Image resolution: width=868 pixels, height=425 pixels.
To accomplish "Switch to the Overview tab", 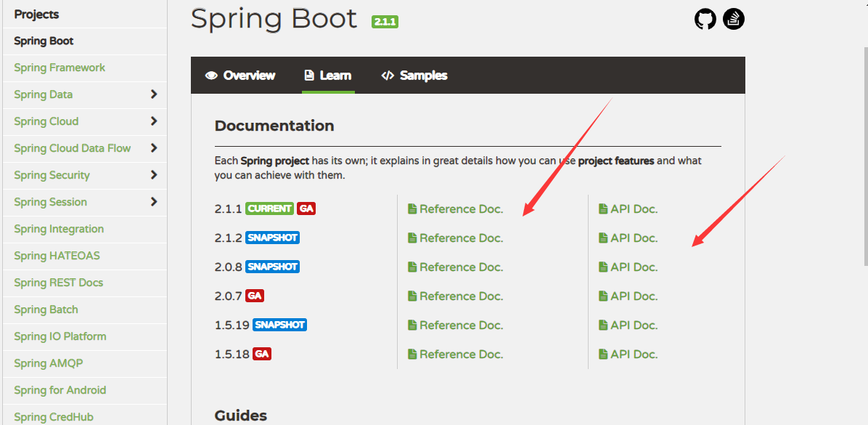I will coord(240,76).
